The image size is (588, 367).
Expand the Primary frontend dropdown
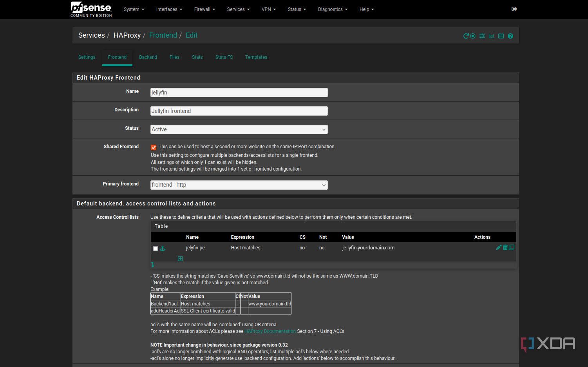pyautogui.click(x=239, y=185)
